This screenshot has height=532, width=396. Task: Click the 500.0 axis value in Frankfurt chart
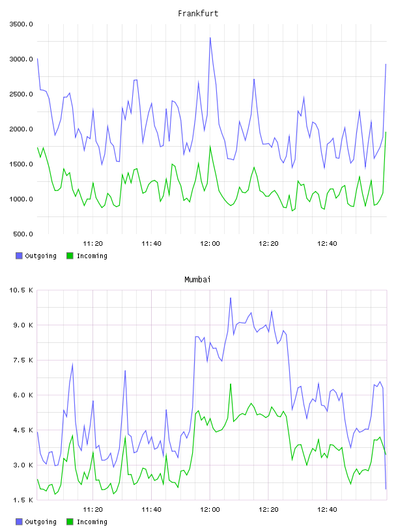pyautogui.click(x=23, y=234)
